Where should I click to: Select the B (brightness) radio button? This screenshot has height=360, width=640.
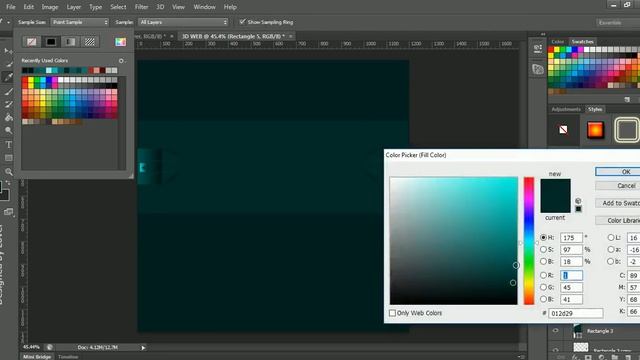(x=543, y=261)
